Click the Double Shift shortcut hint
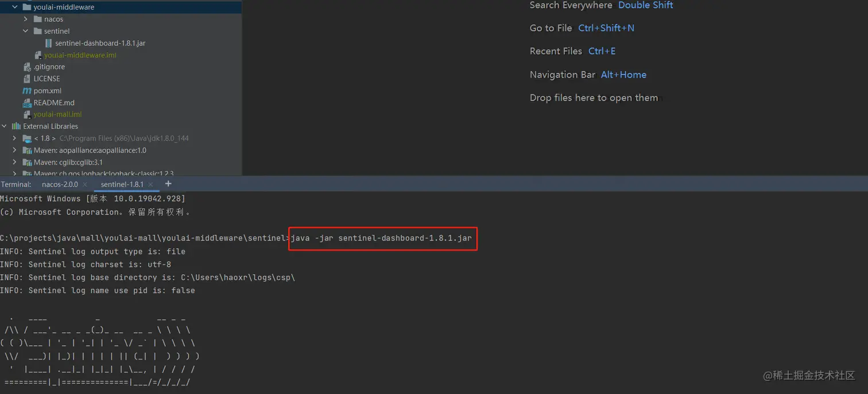This screenshot has width=868, height=394. click(646, 5)
